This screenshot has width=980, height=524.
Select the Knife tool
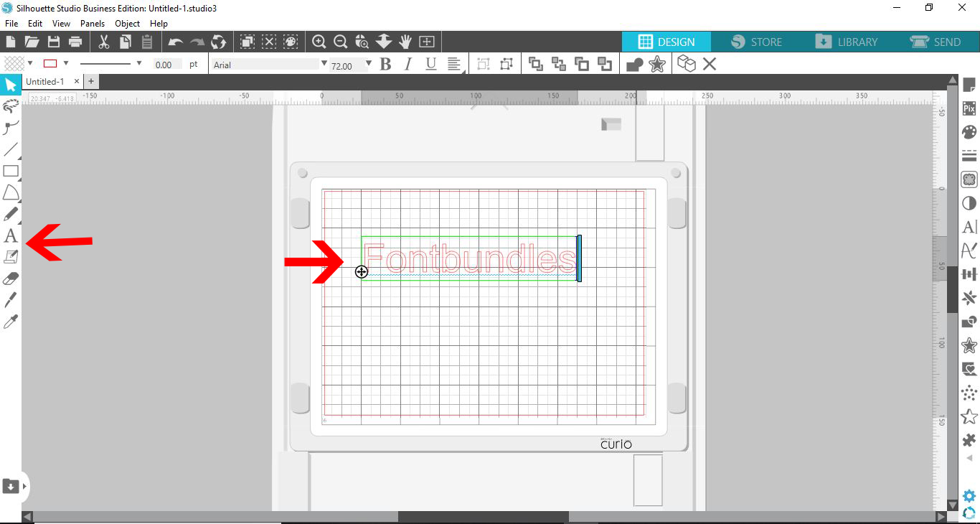[x=11, y=299]
